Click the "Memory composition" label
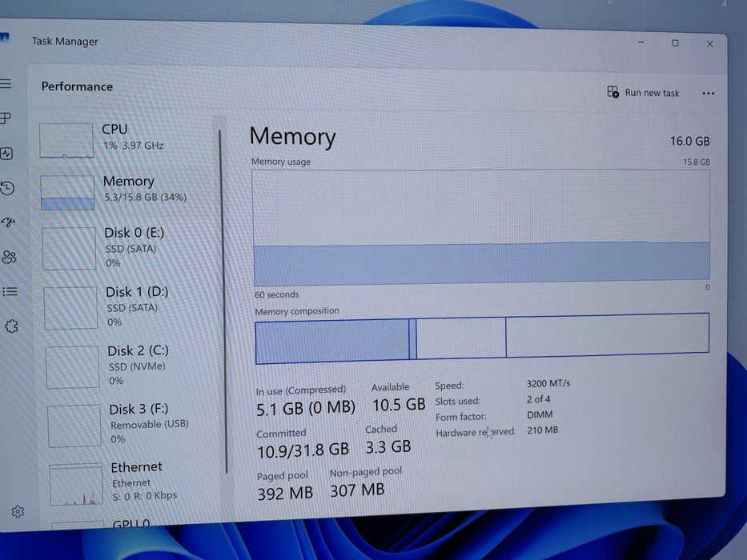The image size is (747, 560). (x=297, y=311)
